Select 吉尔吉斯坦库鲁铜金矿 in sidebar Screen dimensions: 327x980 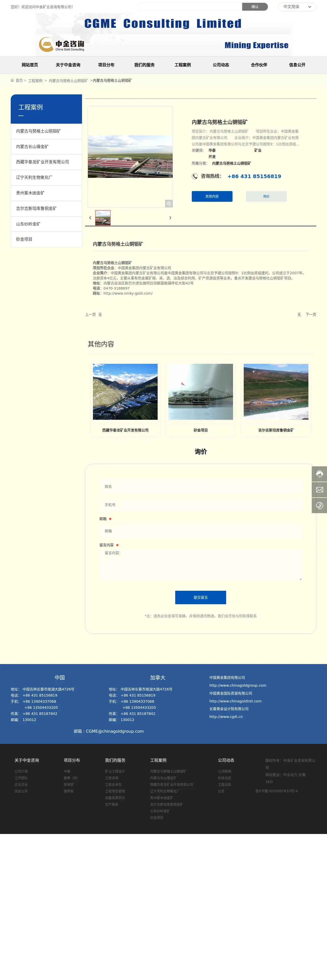(46, 208)
